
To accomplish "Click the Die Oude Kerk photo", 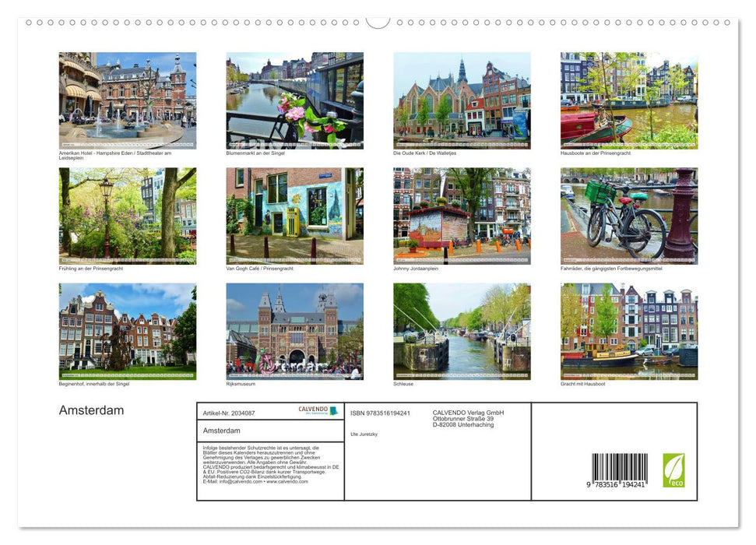I will point(462,100).
